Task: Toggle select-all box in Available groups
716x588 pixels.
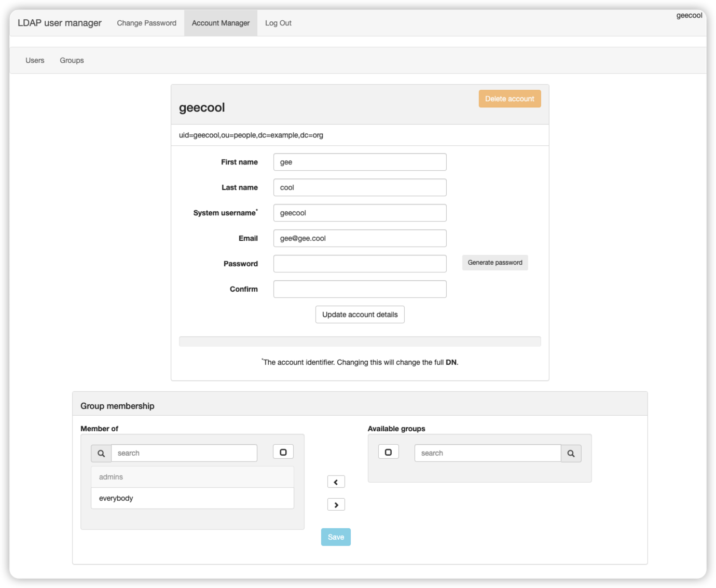Action: (388, 452)
